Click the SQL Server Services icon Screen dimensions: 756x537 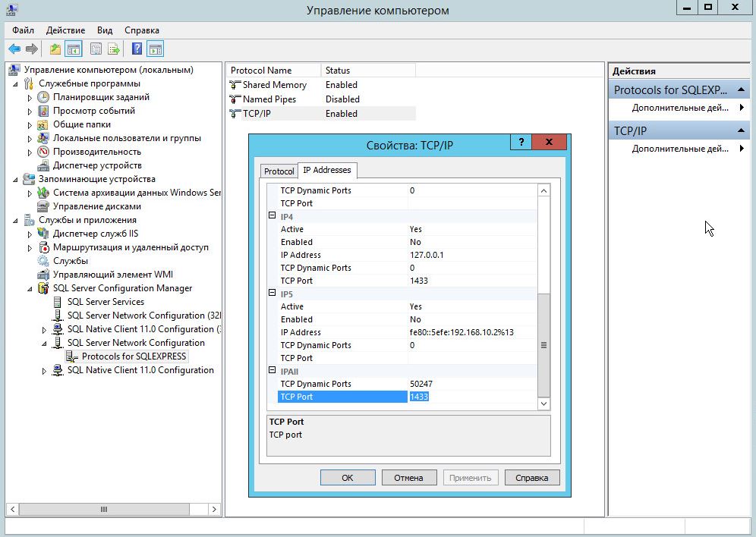click(58, 302)
